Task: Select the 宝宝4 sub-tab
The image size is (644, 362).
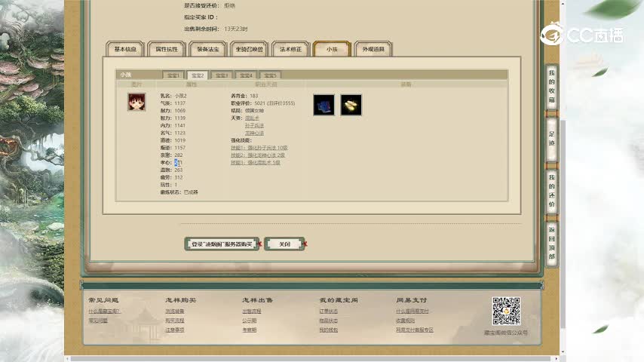Action: click(x=246, y=75)
